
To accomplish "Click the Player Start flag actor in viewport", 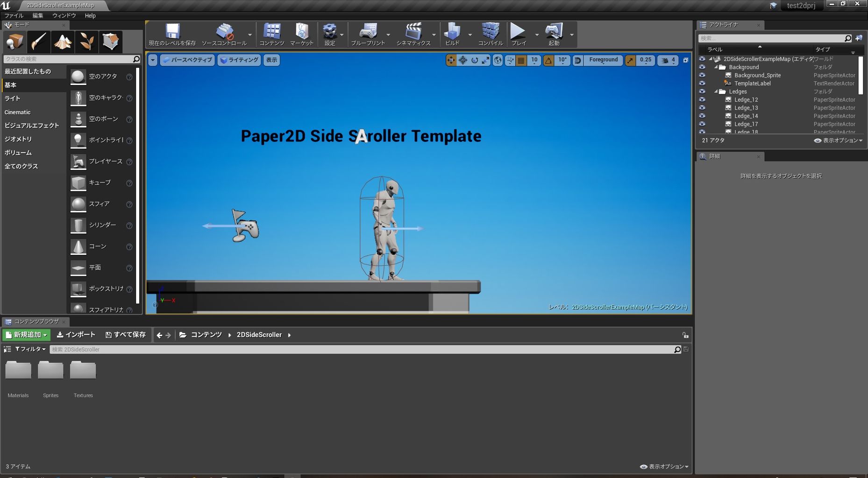I will click(x=245, y=225).
